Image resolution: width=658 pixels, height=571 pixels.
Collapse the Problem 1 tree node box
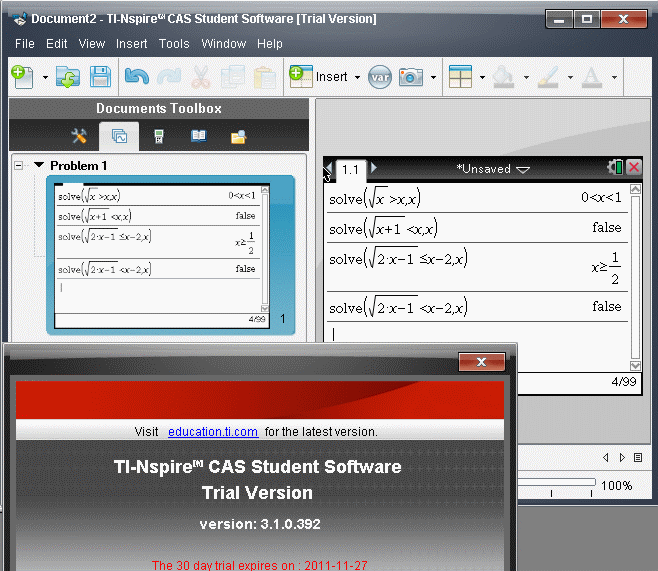18,165
